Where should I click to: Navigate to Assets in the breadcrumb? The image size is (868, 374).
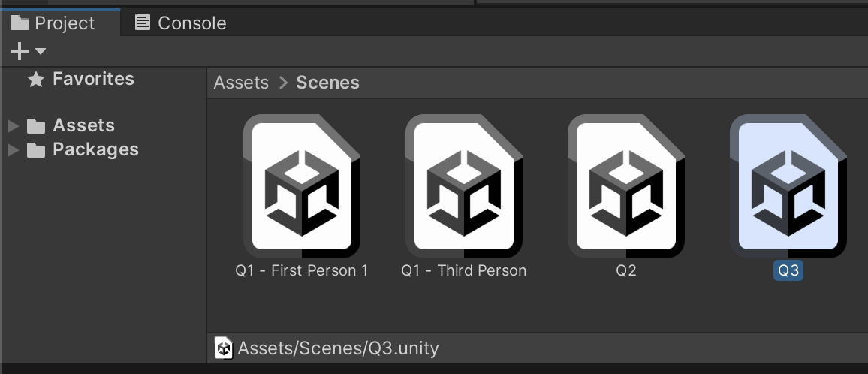(x=241, y=83)
